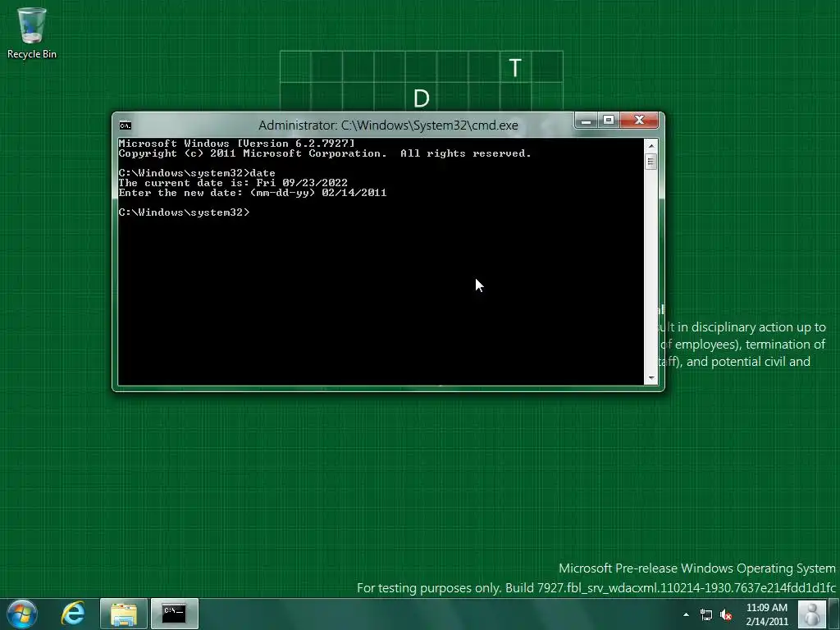Viewport: 840px width, 630px height.
Task: Open the muted volume tray icon
Action: [726, 614]
